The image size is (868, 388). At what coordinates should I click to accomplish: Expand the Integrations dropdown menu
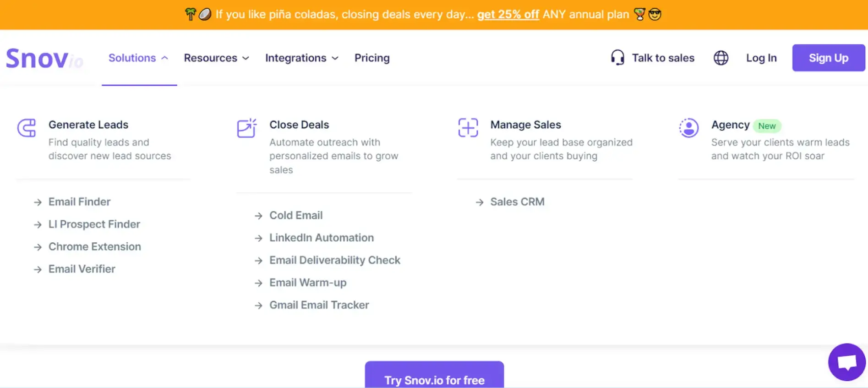301,58
